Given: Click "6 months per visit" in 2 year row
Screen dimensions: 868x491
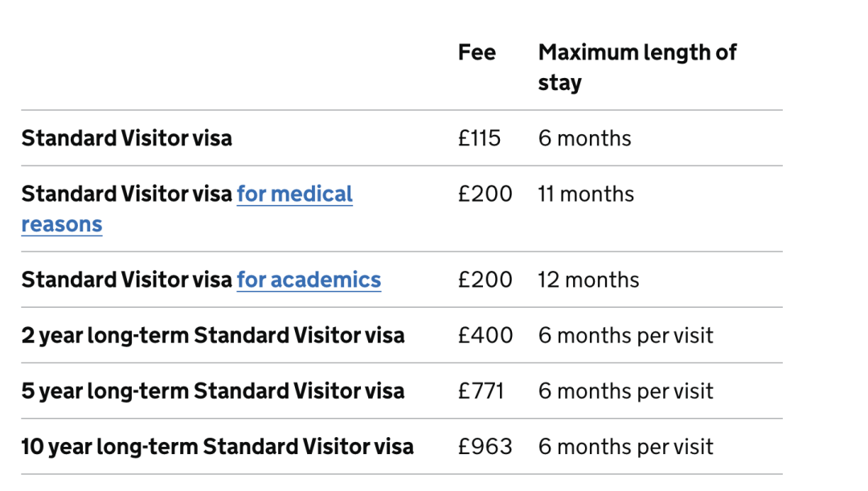Looking at the screenshot, I should (625, 335).
